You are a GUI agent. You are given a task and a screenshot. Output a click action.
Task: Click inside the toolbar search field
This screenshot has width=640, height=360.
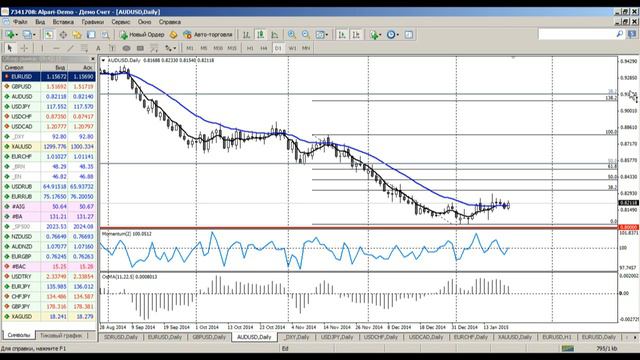tap(577, 34)
